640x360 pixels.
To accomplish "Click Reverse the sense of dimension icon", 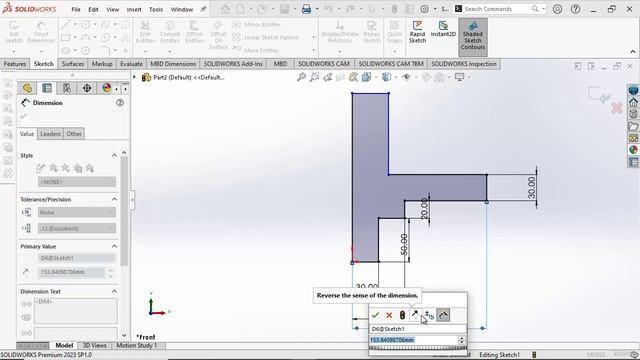I will (415, 315).
